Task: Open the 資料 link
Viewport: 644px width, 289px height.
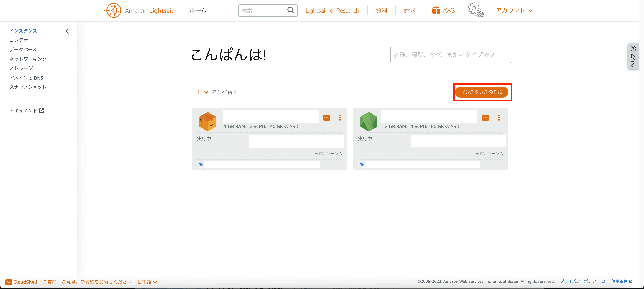Action: pos(382,11)
